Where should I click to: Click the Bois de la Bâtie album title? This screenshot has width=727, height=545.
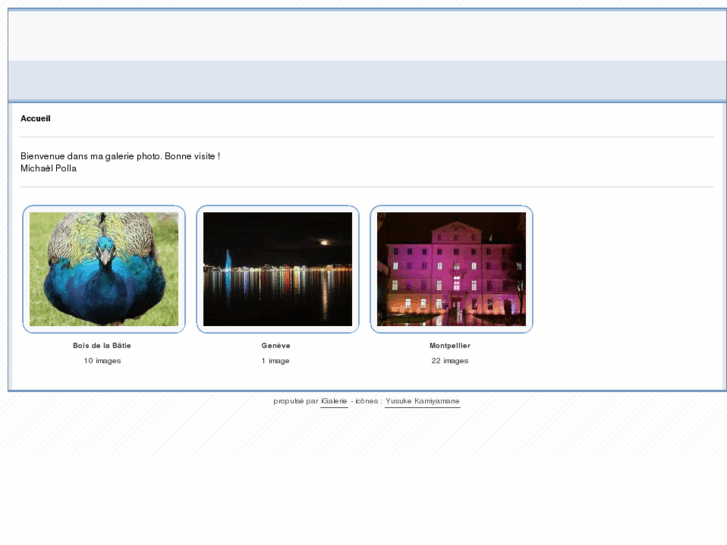(102, 346)
